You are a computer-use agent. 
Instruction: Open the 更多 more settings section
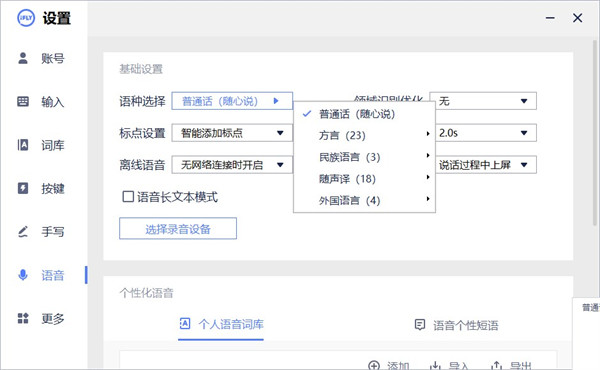[x=41, y=318]
